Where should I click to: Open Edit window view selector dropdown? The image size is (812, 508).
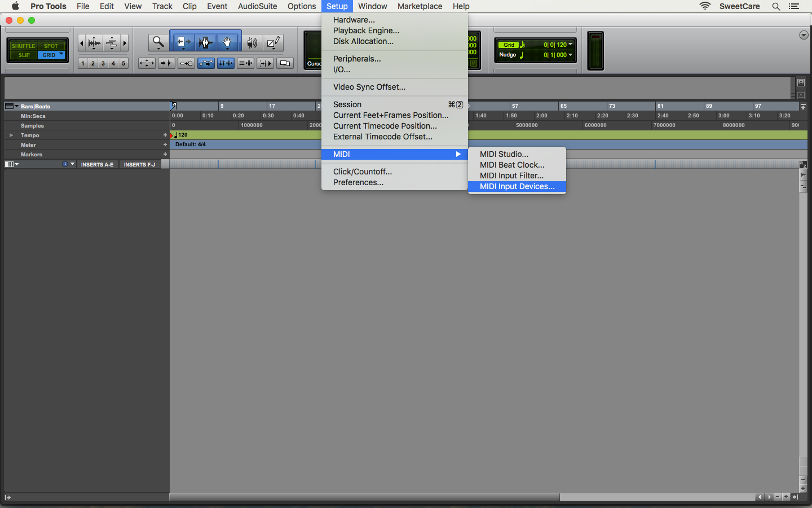(12, 164)
